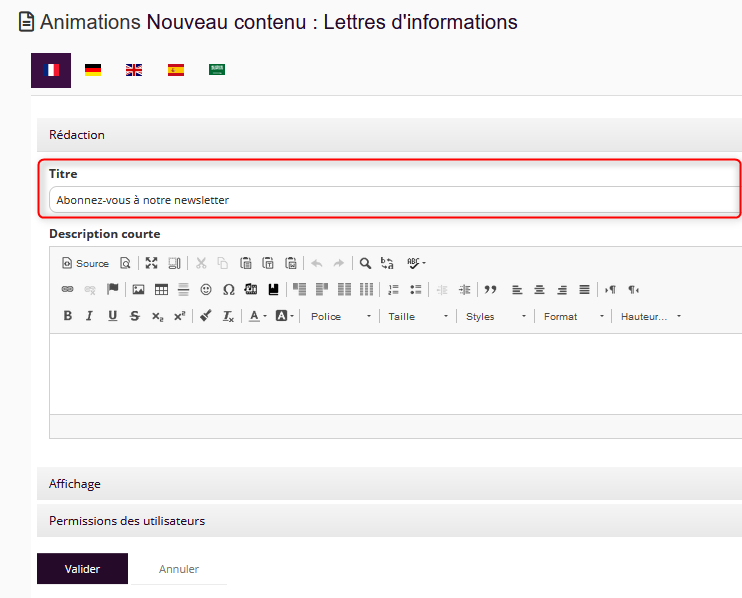The width and height of the screenshot is (742, 598).
Task: Open the smiley emoticon picker
Action: (x=206, y=289)
